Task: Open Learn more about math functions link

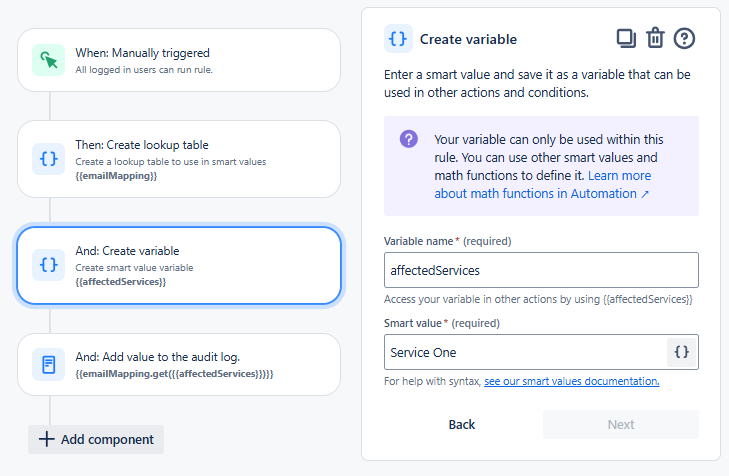Action: [x=540, y=185]
